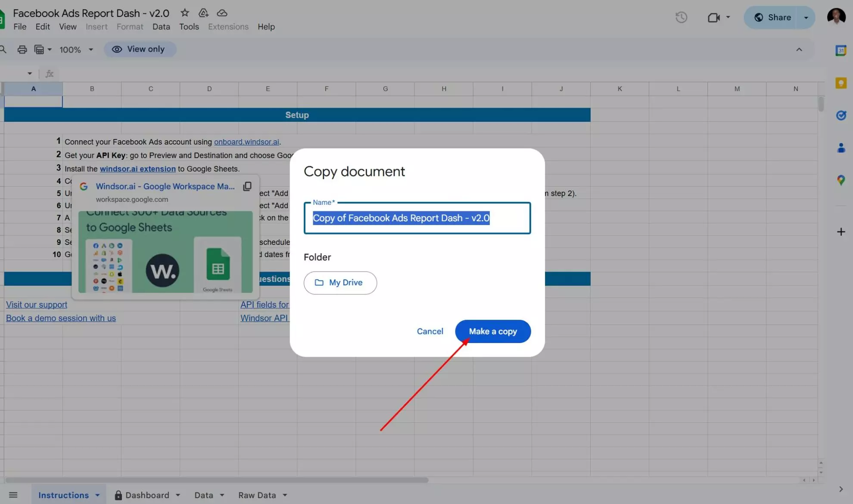Screen dimensions: 853x504
Task: Open the View menu
Action: pyautogui.click(x=68, y=27)
